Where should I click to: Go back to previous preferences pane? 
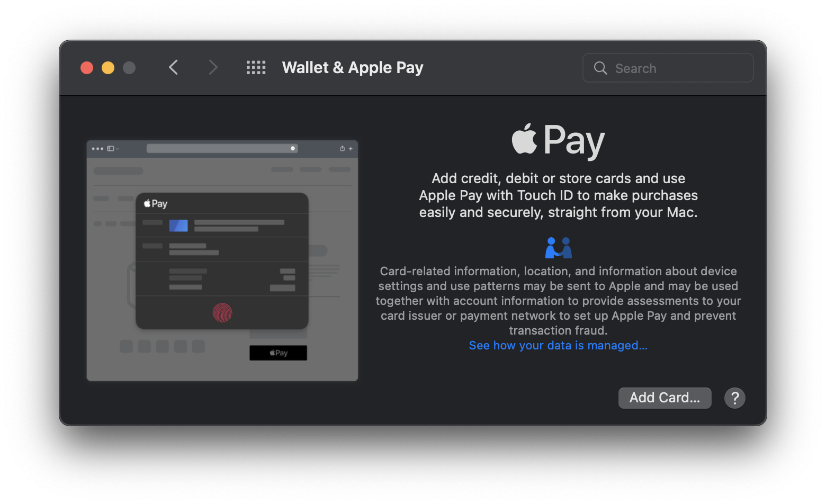click(173, 68)
